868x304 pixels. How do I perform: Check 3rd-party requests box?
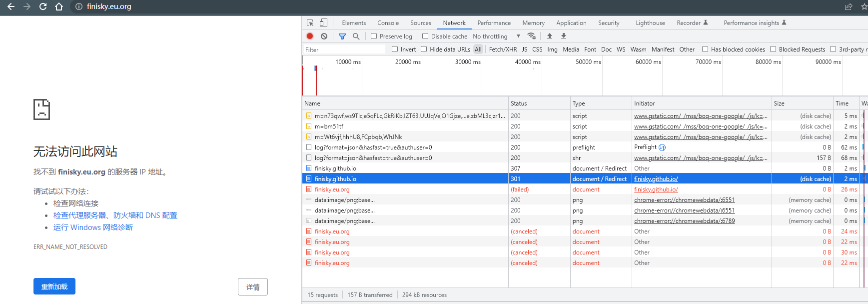click(x=833, y=49)
